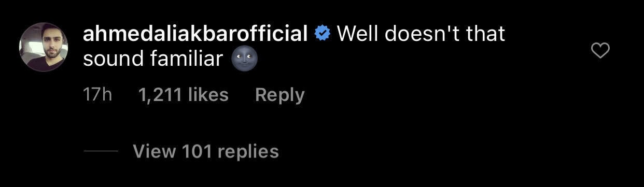Screen dimensions: 644x187
Task: Click the 1,211 like count number
Action: pyautogui.click(x=161, y=95)
